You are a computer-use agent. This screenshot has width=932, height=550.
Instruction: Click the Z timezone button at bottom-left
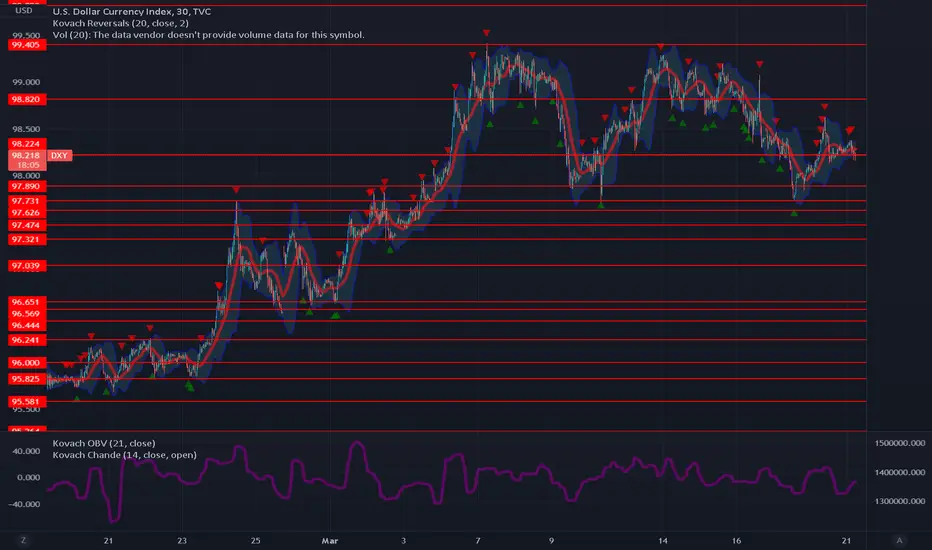coord(23,540)
